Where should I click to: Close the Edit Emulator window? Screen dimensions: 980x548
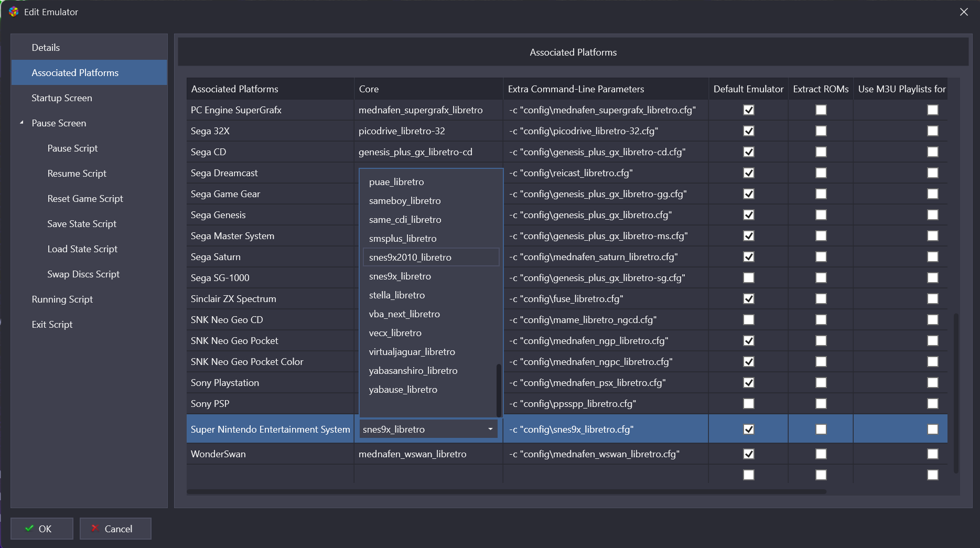(x=964, y=12)
